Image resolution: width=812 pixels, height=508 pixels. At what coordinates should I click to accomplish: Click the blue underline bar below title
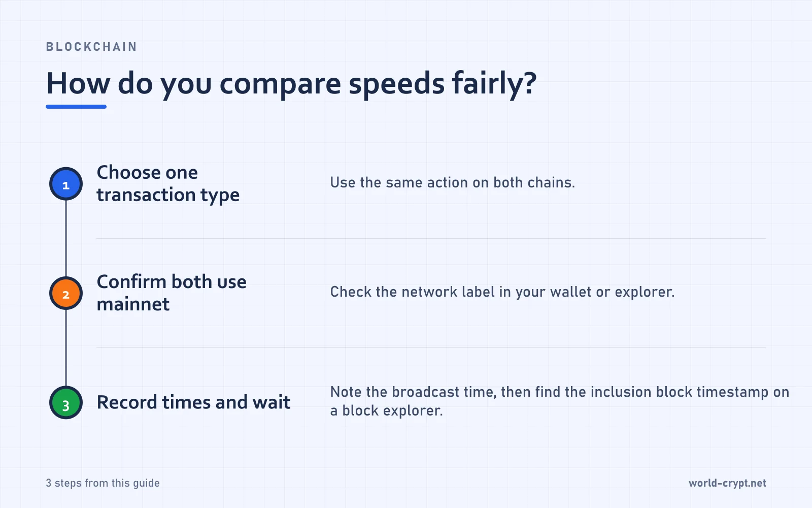coord(76,107)
